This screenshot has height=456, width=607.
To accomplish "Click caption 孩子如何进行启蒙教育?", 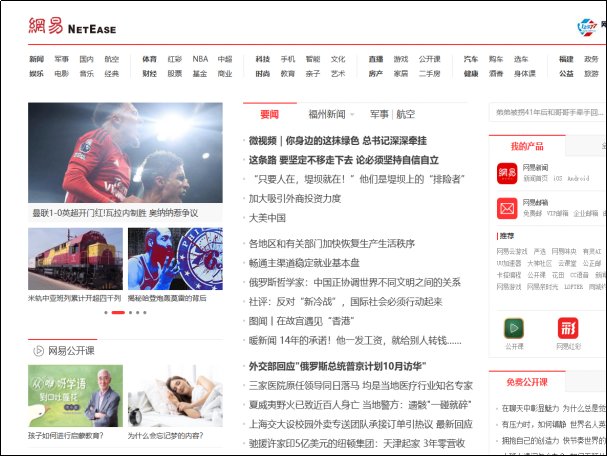I will (66, 436).
